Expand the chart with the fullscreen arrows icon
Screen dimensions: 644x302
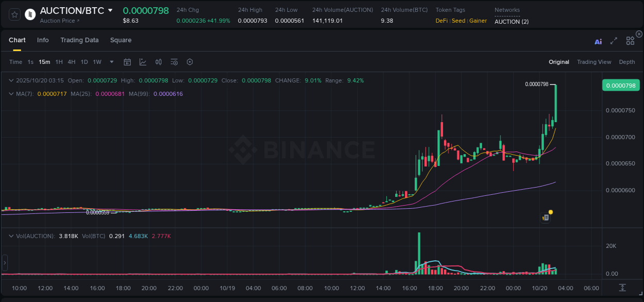tap(614, 42)
